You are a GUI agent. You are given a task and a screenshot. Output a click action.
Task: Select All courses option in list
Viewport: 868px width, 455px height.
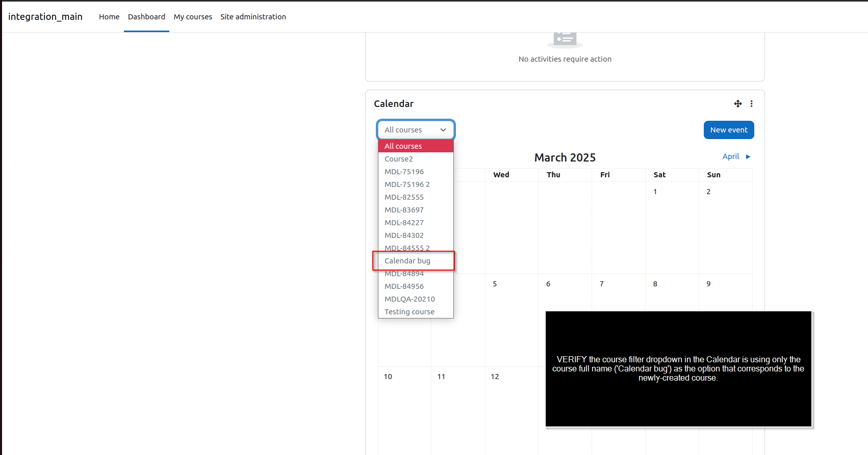[416, 146]
